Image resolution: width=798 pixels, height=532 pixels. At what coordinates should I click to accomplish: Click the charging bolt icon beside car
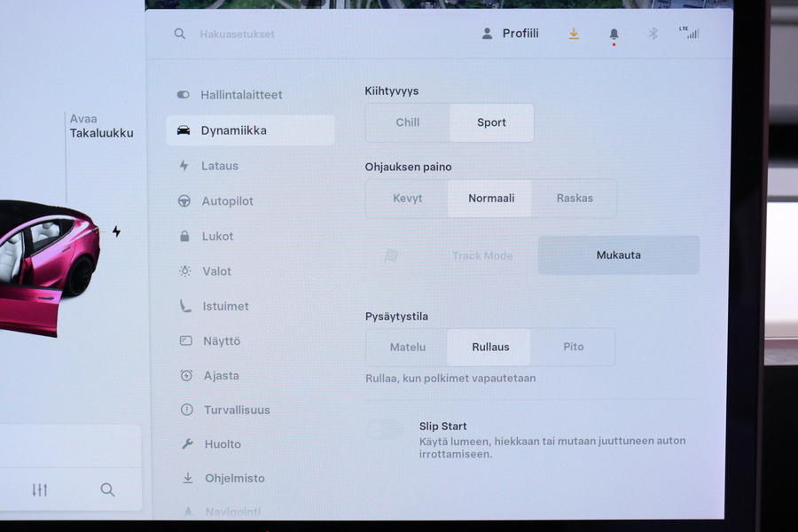(x=116, y=231)
